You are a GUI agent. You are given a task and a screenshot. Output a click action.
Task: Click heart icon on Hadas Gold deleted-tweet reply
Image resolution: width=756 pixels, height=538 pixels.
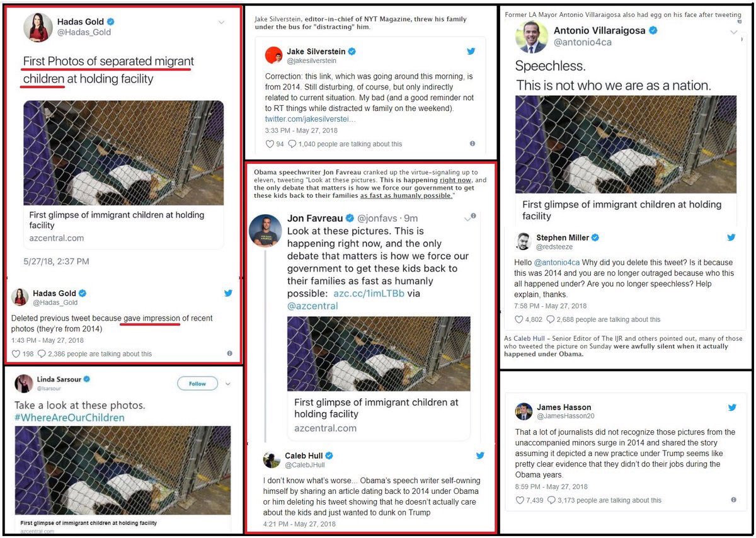tap(16, 353)
